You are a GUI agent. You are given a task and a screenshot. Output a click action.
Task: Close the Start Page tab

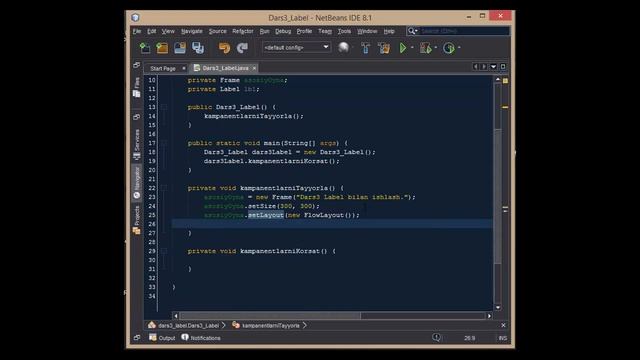coord(184,68)
